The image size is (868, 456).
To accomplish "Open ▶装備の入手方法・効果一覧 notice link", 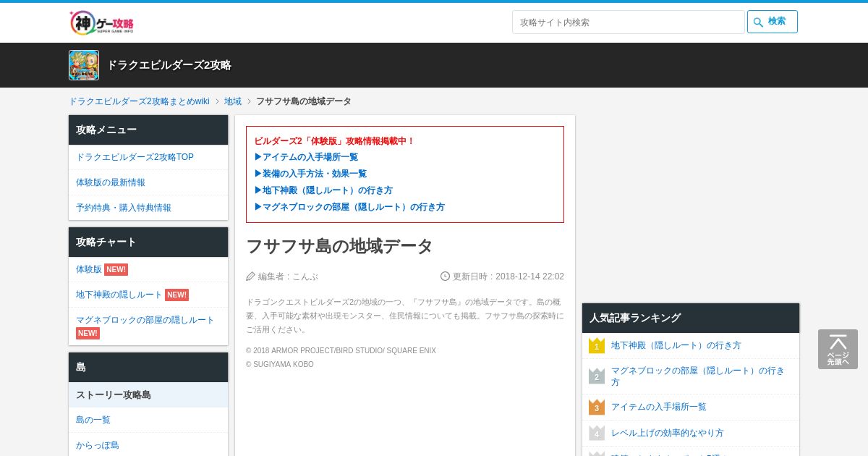I will (310, 174).
